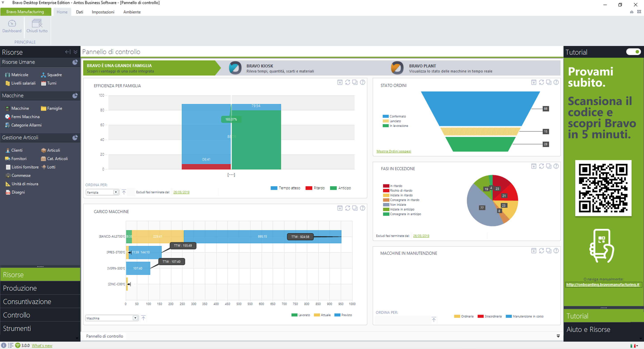
Task: Detach the Carico Macchine widget window
Action: (355, 208)
